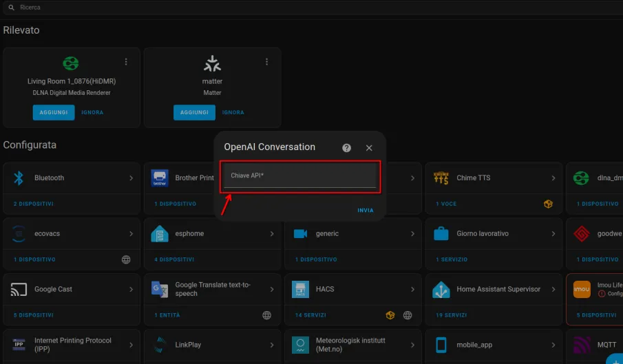Expand the Bluetooth integration chevron

click(x=131, y=178)
